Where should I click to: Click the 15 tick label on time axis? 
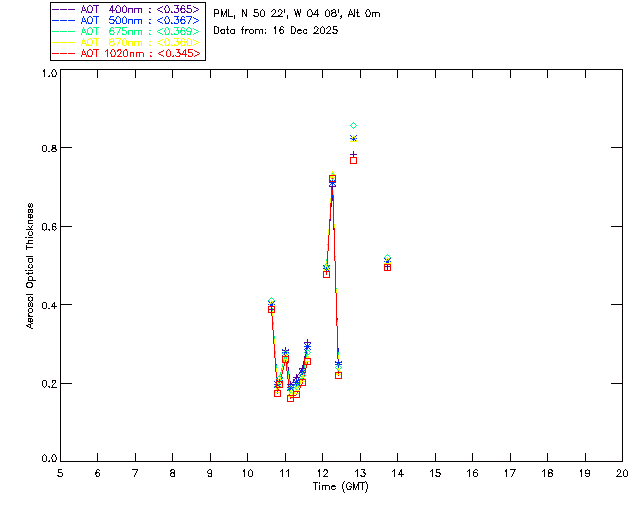tap(435, 473)
